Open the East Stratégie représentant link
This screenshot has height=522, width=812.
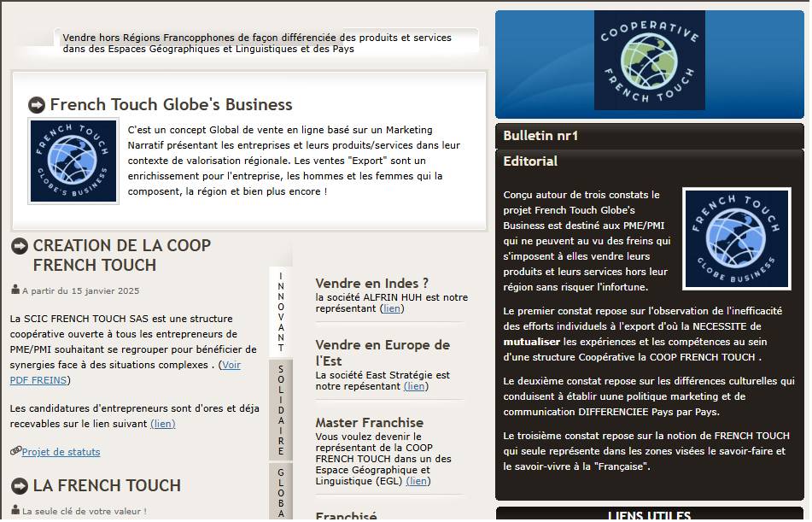click(416, 387)
